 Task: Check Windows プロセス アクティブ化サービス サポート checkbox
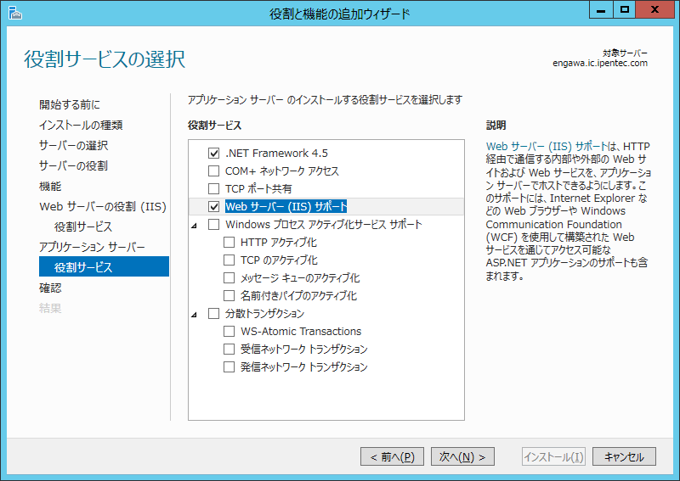213,224
